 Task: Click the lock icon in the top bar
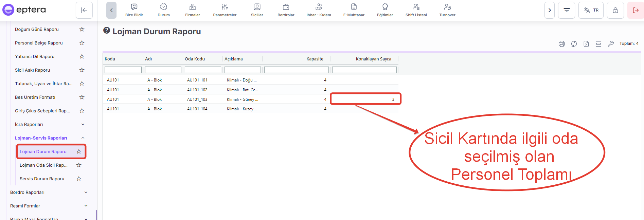pos(615,10)
